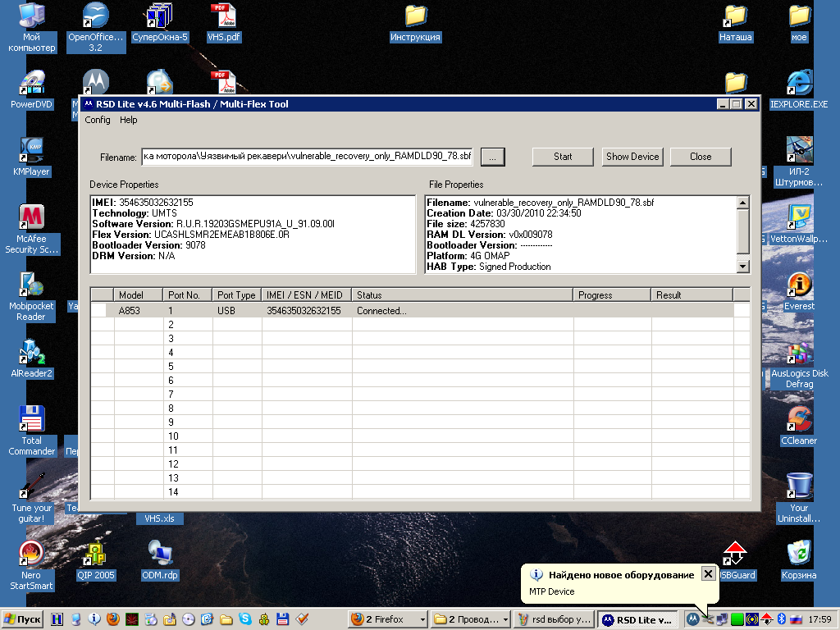Click the Port Type column header
Viewport: 840px width, 630px height.
click(236, 295)
